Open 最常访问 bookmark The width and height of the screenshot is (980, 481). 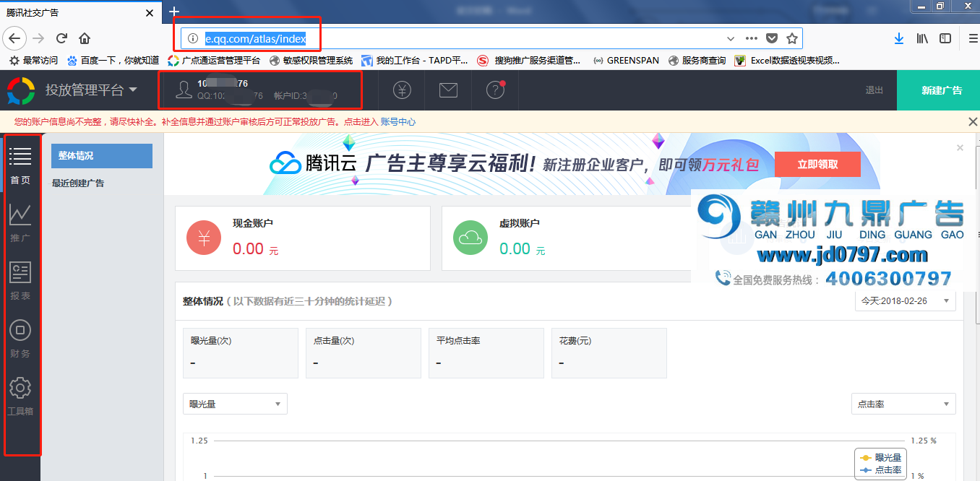click(34, 61)
